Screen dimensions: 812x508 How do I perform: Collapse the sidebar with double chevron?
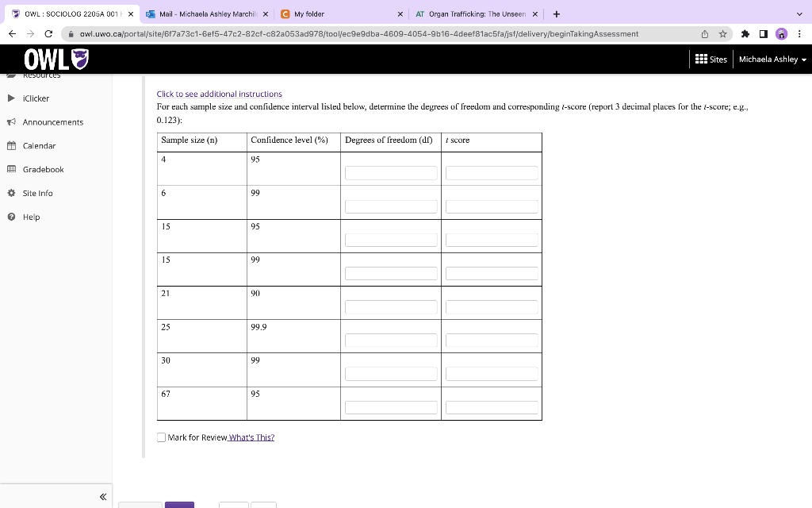(103, 497)
